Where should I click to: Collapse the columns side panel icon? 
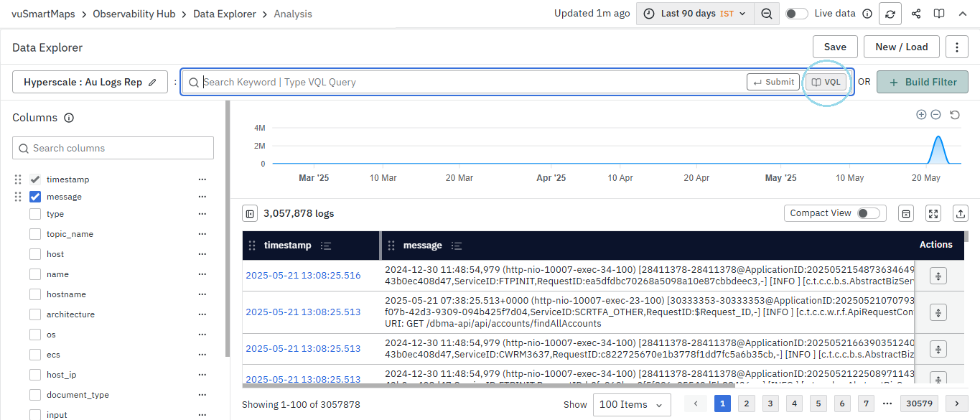[250, 213]
